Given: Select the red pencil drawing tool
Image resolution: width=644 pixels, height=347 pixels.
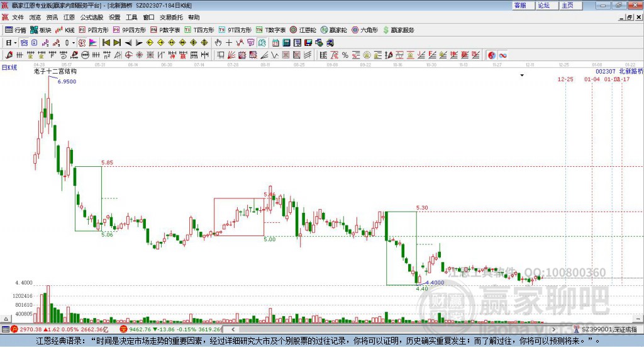Looking at the screenshot, I should pos(9,55).
